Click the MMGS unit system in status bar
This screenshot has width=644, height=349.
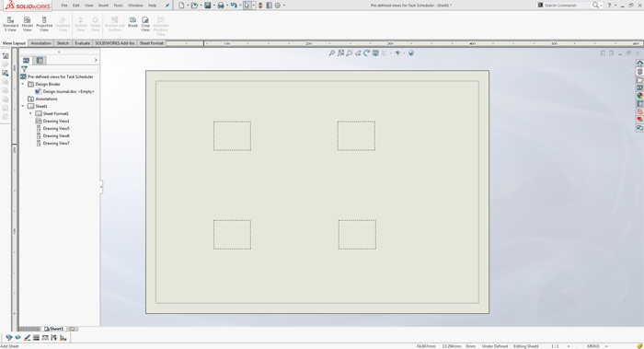(593, 346)
